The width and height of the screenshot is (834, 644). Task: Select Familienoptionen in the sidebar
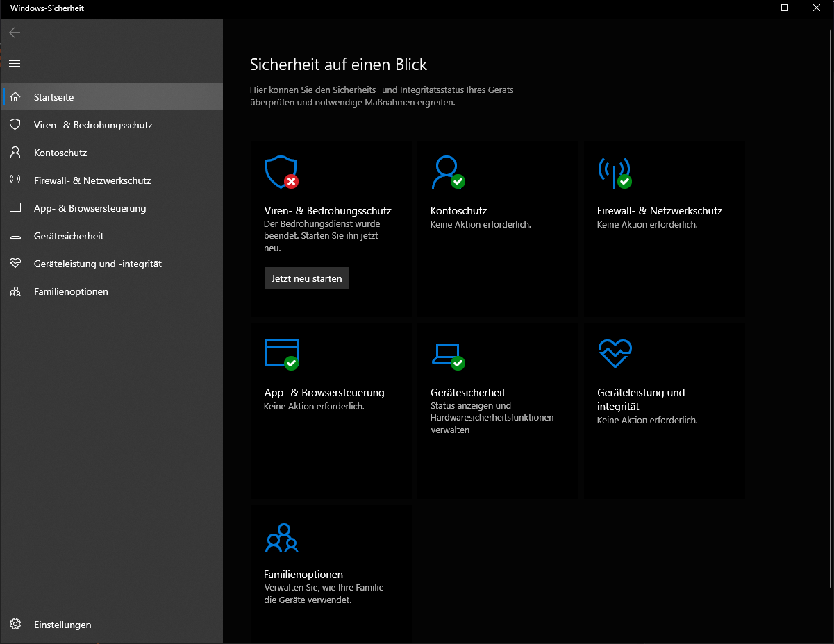(71, 291)
